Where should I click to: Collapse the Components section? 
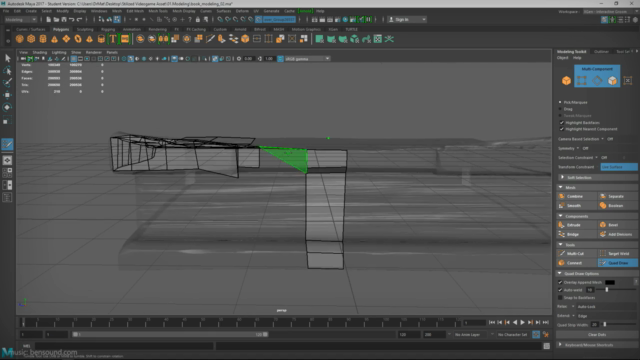[x=560, y=216]
